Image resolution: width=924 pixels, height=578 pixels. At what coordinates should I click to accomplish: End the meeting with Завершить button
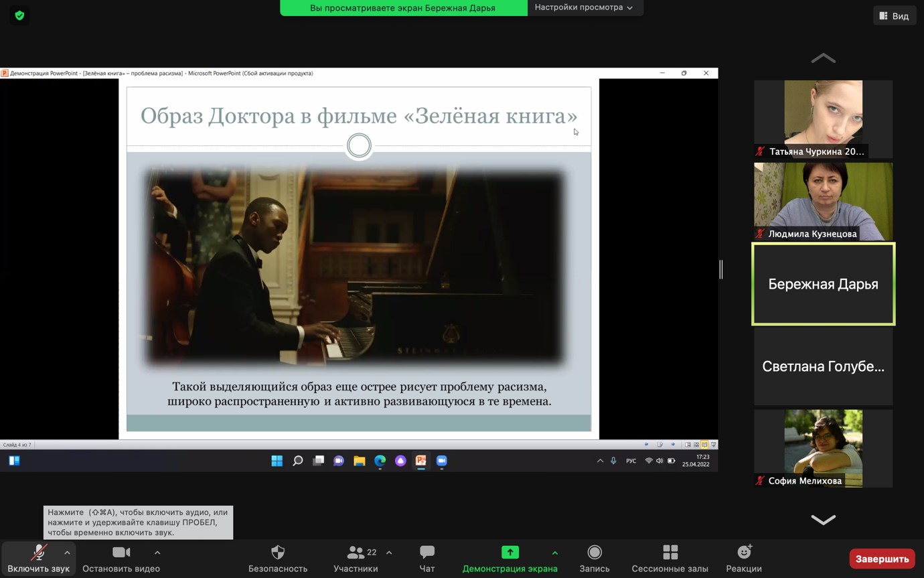coord(882,559)
